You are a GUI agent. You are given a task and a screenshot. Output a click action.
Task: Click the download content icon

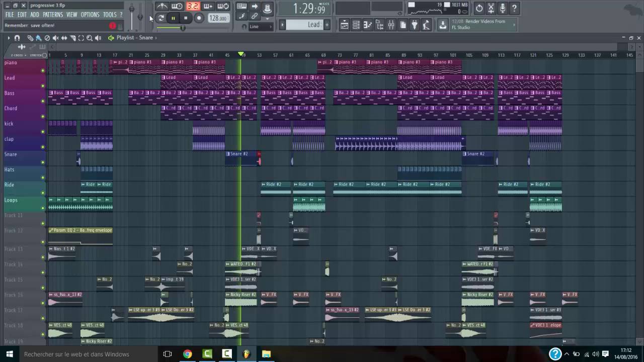pos(443,25)
